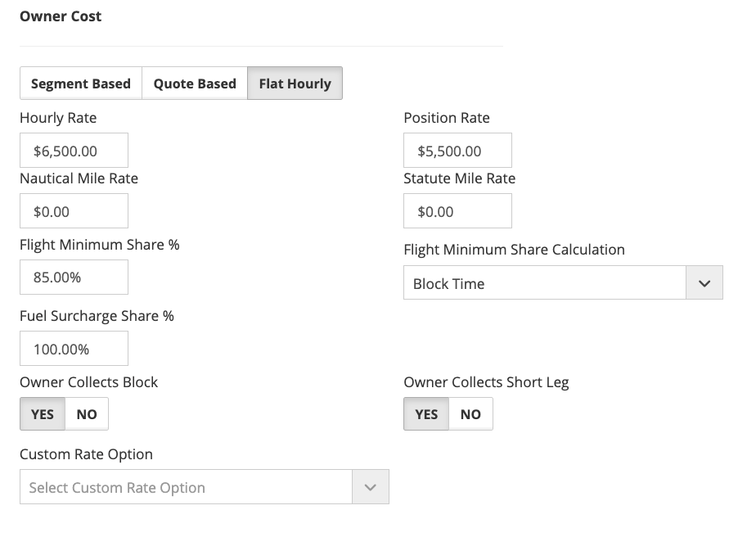Set Owner Collects Block to YES
756x537 pixels.
coord(43,414)
